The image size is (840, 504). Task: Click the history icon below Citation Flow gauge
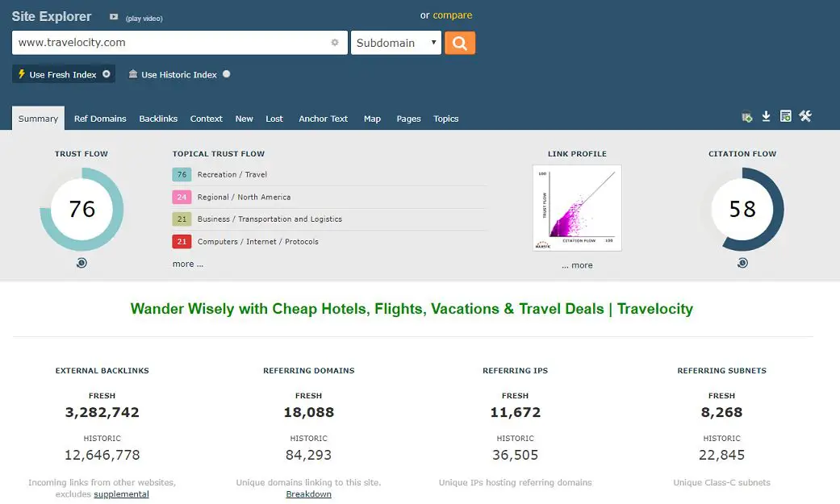[742, 262]
